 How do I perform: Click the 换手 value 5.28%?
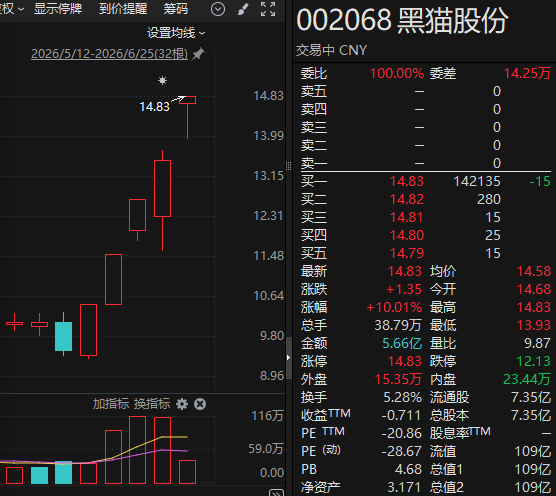click(x=403, y=397)
